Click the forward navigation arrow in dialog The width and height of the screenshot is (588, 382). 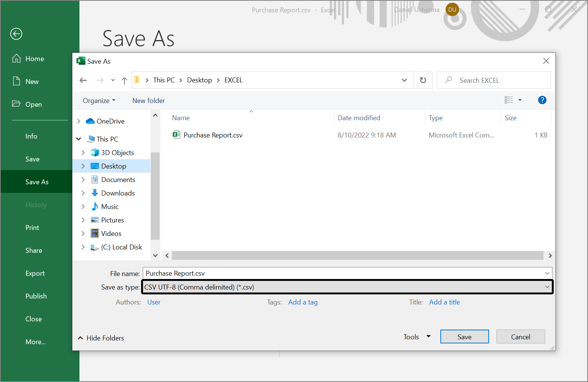point(100,80)
